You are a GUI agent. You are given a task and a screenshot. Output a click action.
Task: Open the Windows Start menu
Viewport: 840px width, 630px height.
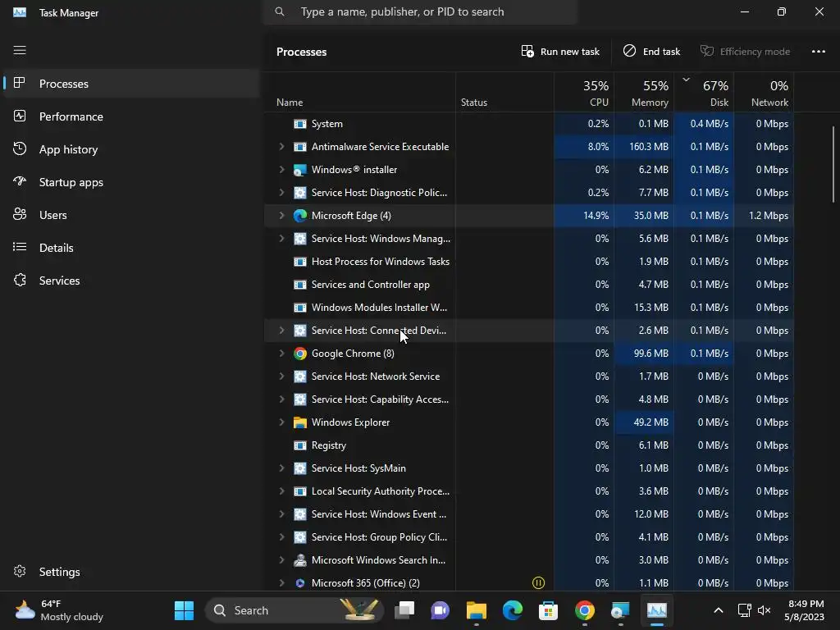click(184, 610)
